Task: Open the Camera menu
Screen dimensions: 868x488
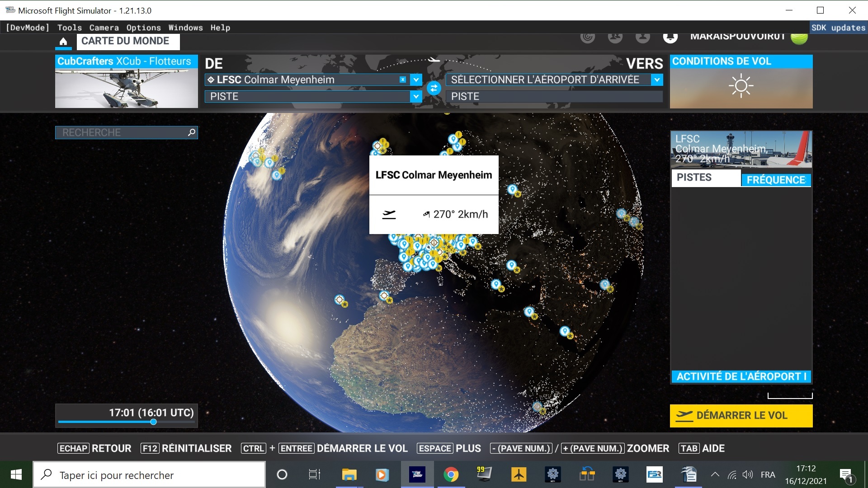Action: [x=104, y=28]
